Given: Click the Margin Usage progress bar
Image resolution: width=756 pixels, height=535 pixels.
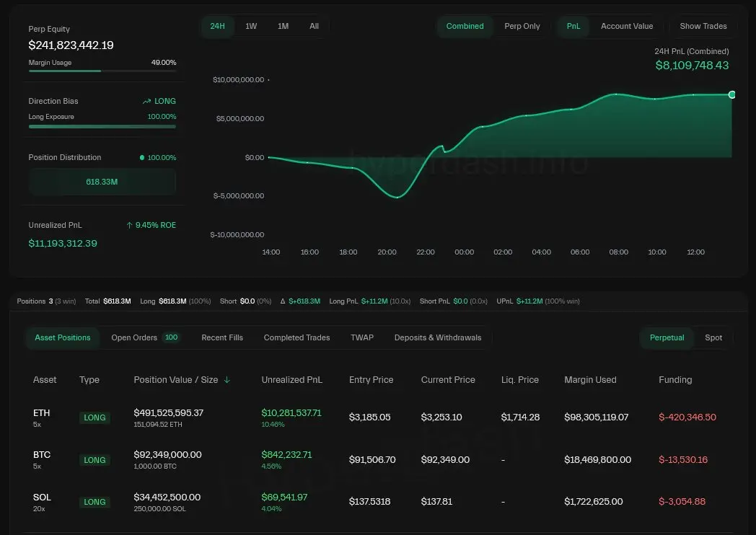Looking at the screenshot, I should coord(102,71).
